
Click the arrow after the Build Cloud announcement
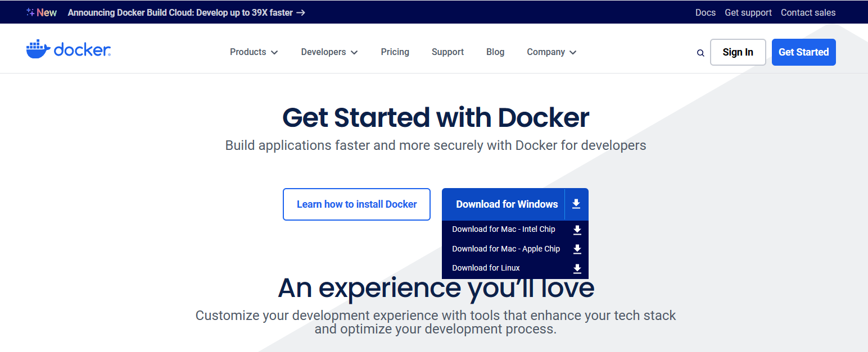(301, 12)
